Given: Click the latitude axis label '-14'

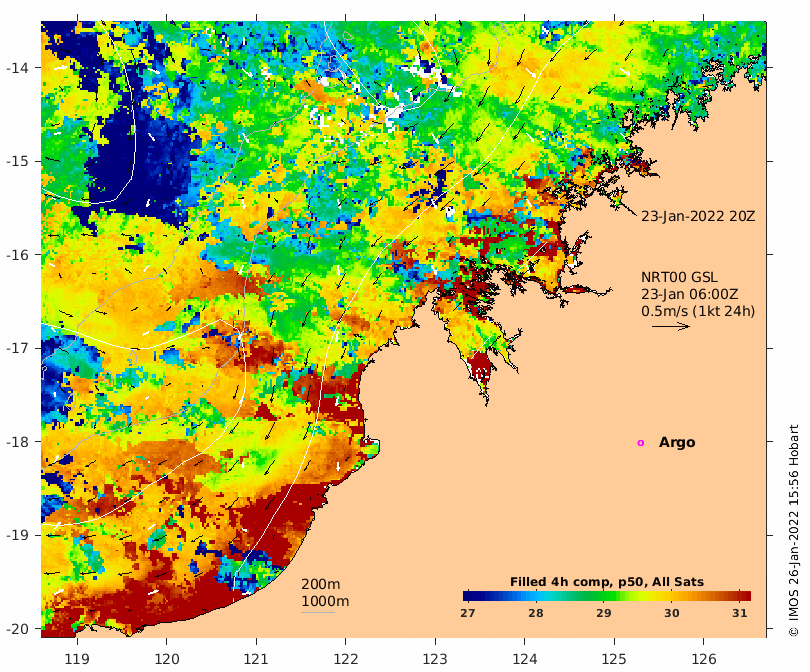Looking at the screenshot, I should coord(18,68).
